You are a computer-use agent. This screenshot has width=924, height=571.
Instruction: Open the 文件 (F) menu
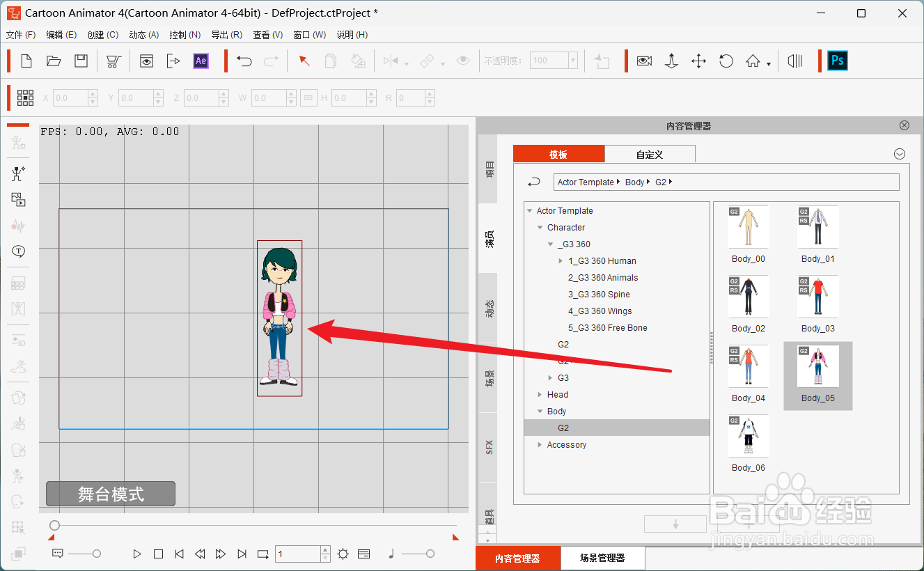pos(21,35)
